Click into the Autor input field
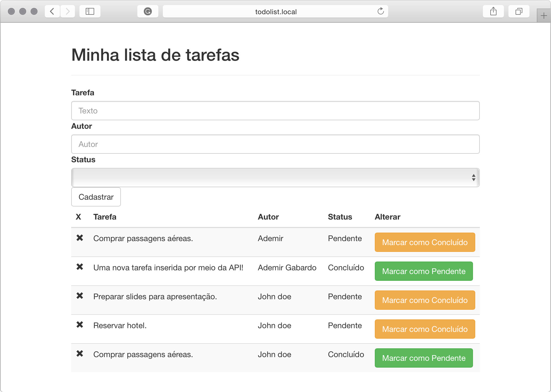The height and width of the screenshot is (392, 551). (275, 144)
